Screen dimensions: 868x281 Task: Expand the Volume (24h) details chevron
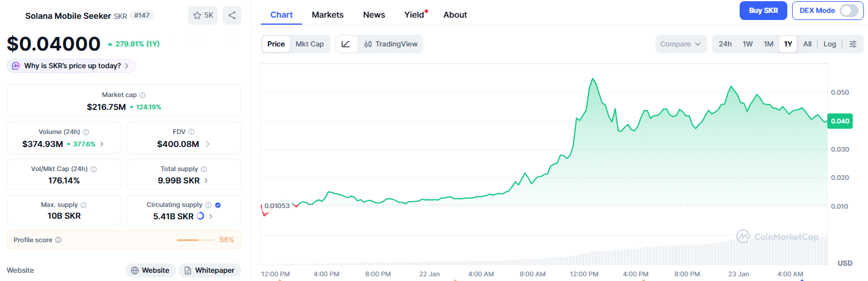(102, 144)
